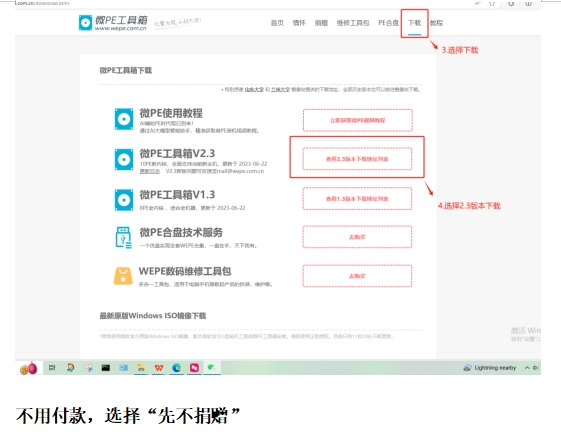Click the WEPE数码维修工具包 shopping bag icon
The width and height of the screenshot is (561, 432).
123,276
